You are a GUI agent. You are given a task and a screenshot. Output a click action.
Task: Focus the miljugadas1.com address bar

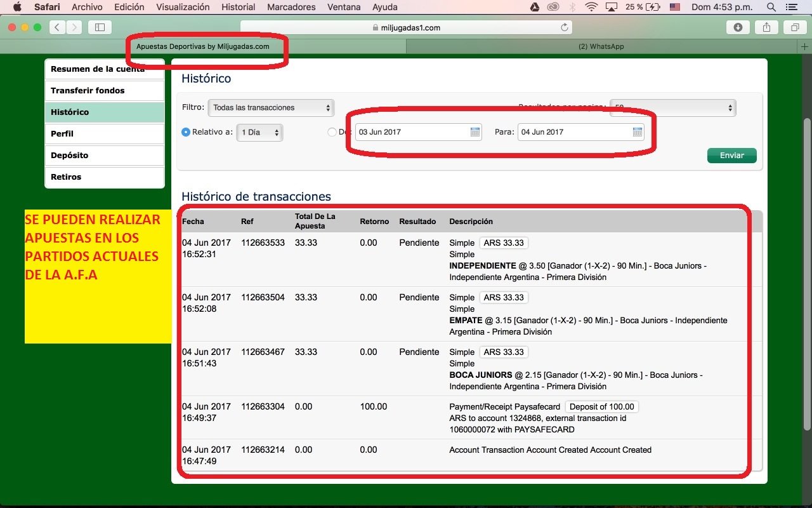point(406,27)
